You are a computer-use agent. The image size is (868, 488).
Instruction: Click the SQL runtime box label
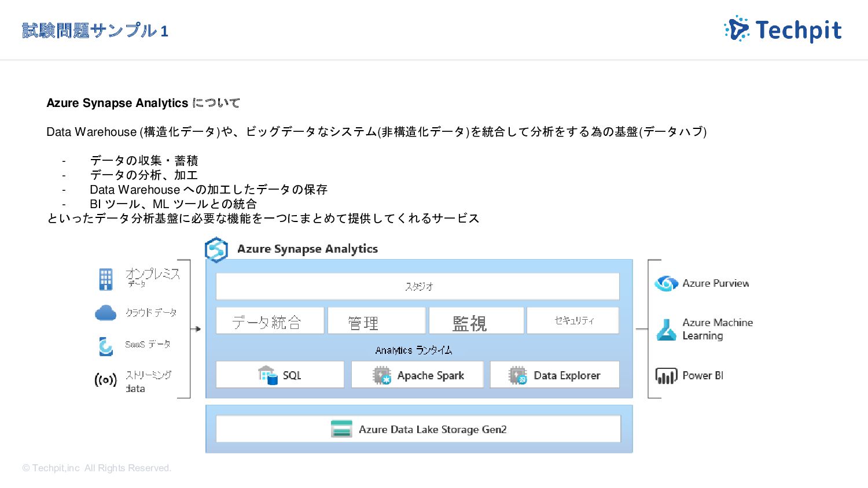(292, 375)
